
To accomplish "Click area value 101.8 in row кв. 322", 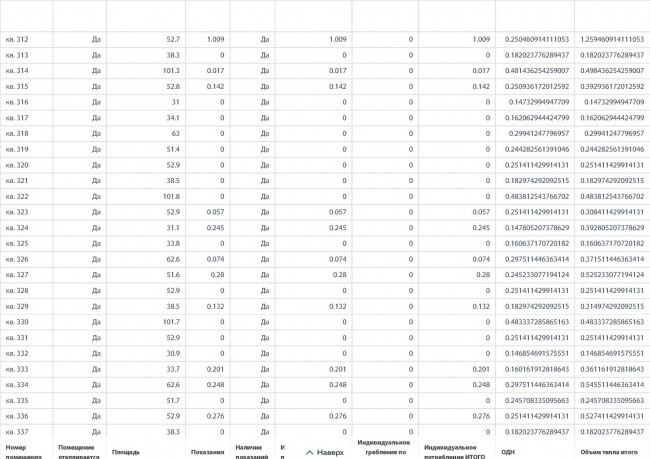I will (x=171, y=197).
